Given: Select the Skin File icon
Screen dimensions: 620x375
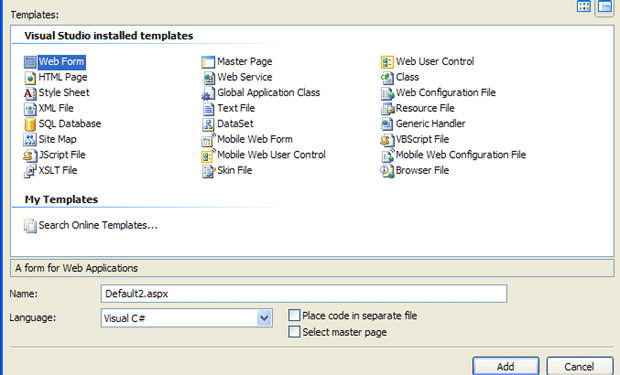Looking at the screenshot, I should [208, 170].
